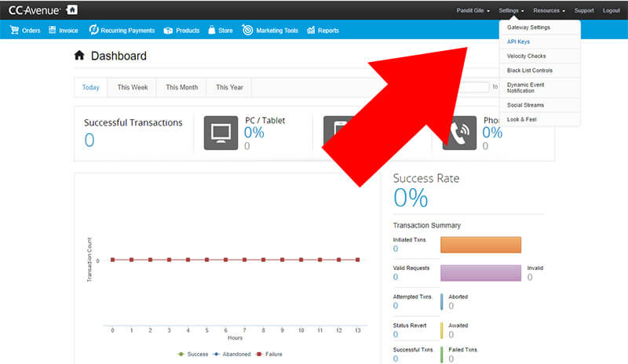The width and height of the screenshot is (628, 364).
Task: Click the Phone channel icon
Action: [458, 133]
